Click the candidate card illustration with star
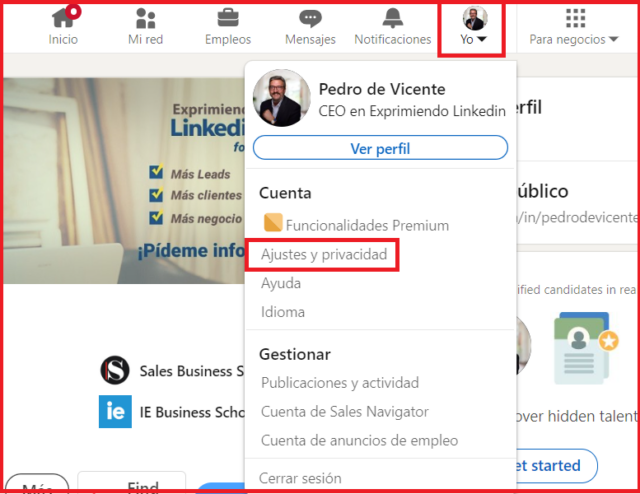This screenshot has width=640, height=494. [586, 348]
